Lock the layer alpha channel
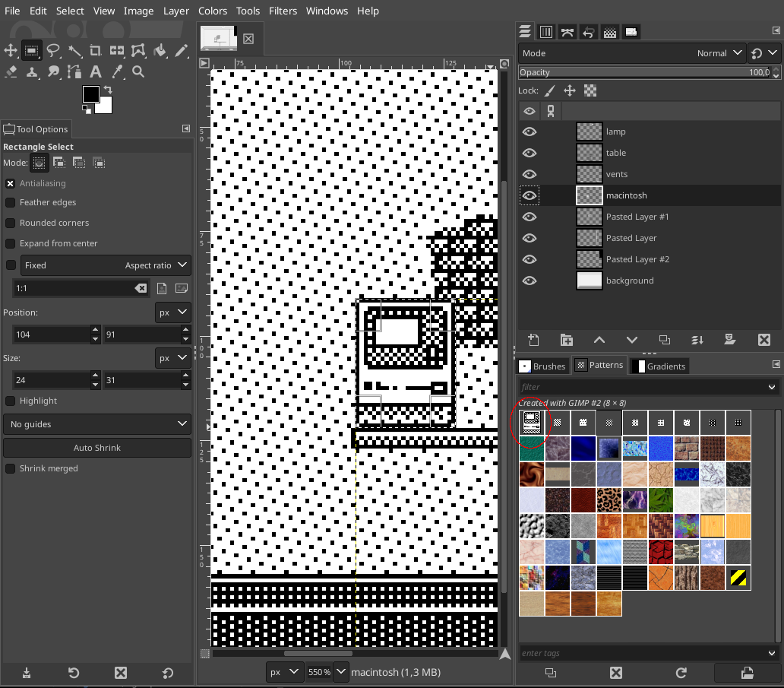The height and width of the screenshot is (688, 784). coord(590,90)
